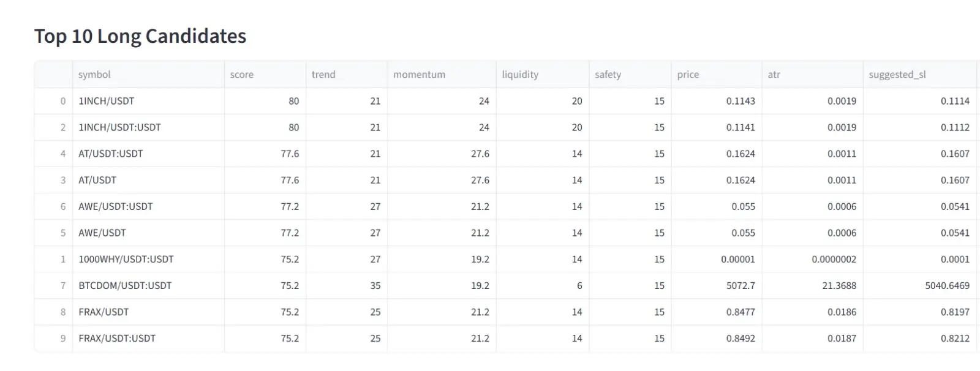The width and height of the screenshot is (980, 371).
Task: Select the AWE/USDT symbol cell
Action: tap(148, 233)
